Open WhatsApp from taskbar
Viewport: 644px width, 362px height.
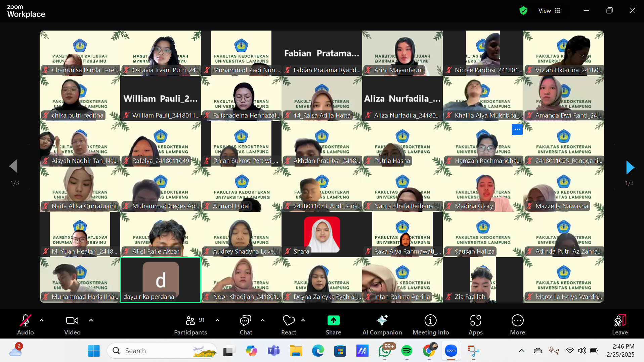tap(385, 351)
